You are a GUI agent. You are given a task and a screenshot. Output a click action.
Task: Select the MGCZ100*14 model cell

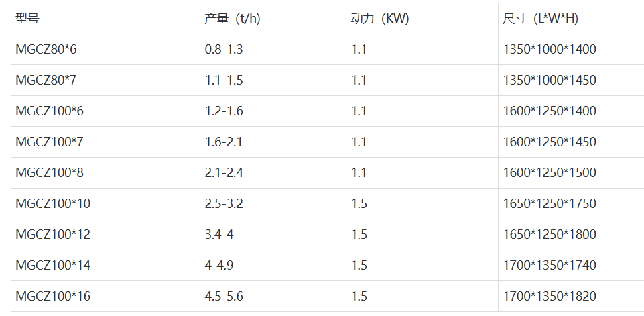(x=106, y=266)
